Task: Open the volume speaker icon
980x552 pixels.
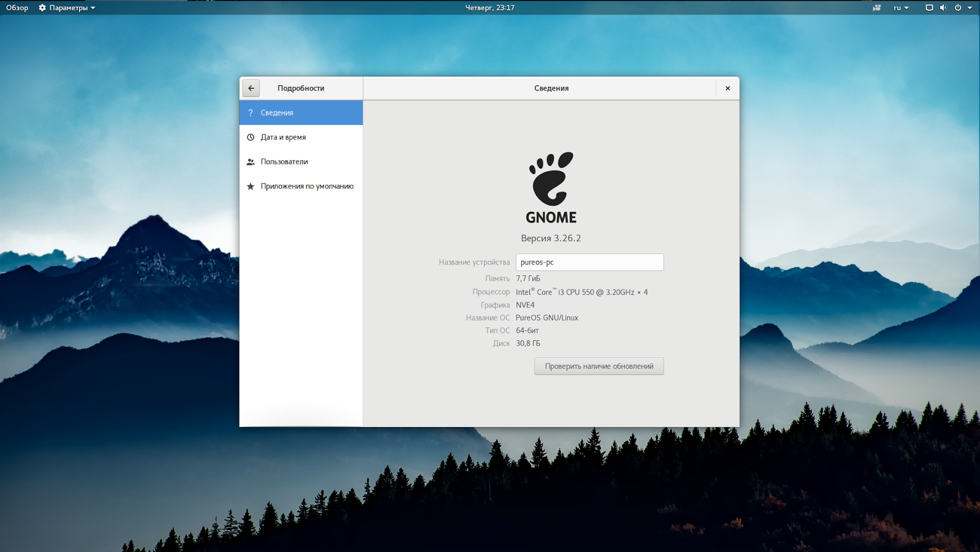Action: point(943,8)
